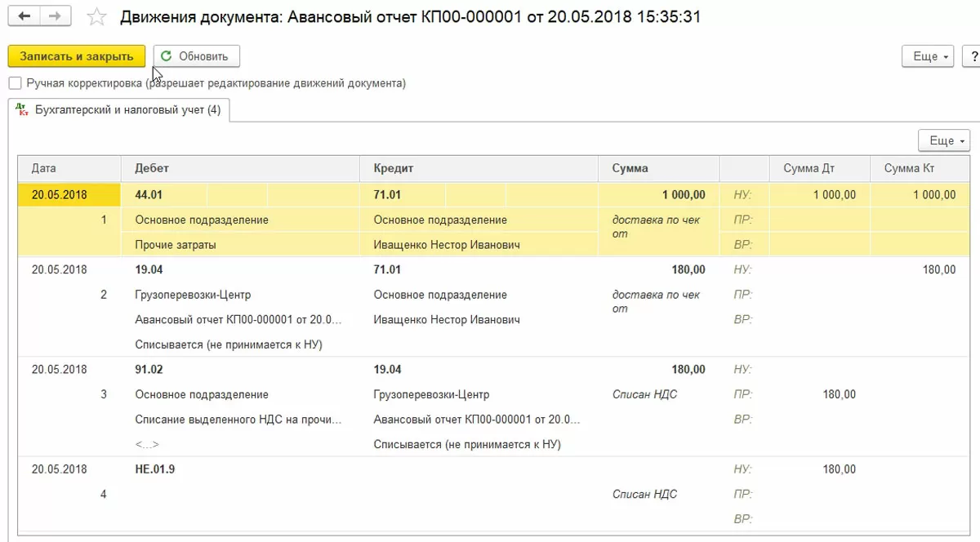
Task: Enable the Ручная корректировка checkbox
Action: (15, 83)
